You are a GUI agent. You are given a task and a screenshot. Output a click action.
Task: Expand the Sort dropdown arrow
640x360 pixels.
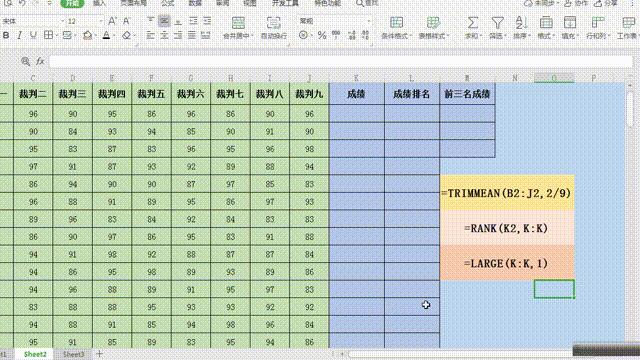(529, 36)
